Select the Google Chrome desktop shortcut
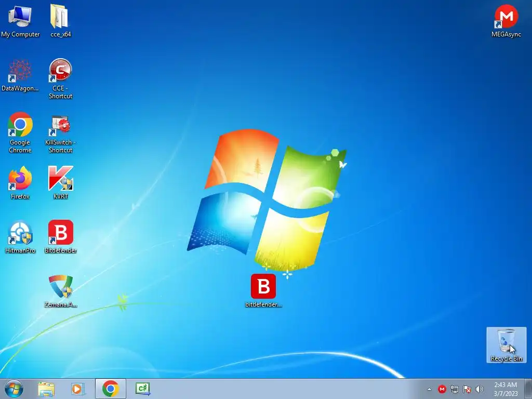The width and height of the screenshot is (532, 399). (20, 132)
